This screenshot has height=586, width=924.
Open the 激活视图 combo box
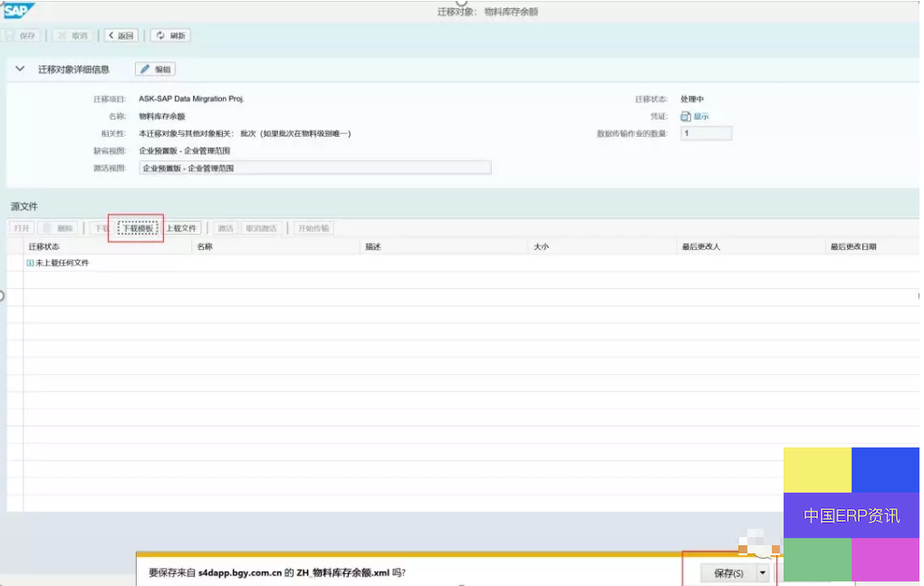pyautogui.click(x=314, y=168)
